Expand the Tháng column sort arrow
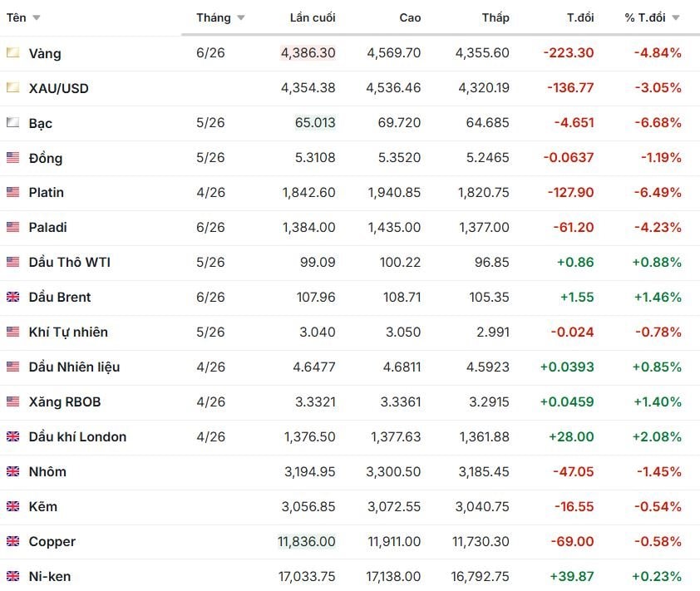700x591 pixels. (x=241, y=18)
